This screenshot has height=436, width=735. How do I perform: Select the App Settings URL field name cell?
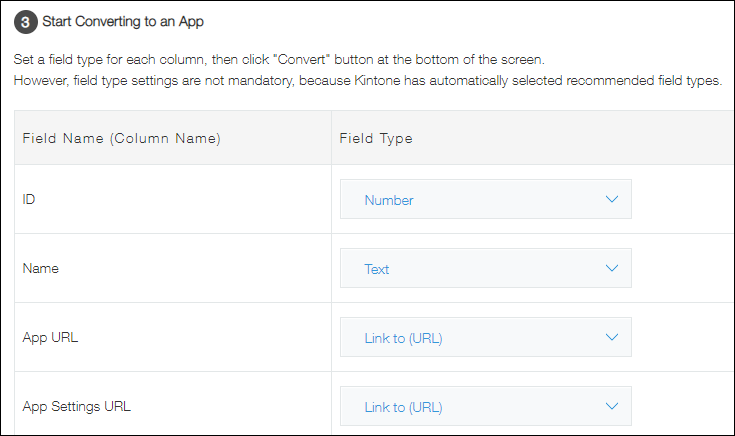[x=76, y=406]
